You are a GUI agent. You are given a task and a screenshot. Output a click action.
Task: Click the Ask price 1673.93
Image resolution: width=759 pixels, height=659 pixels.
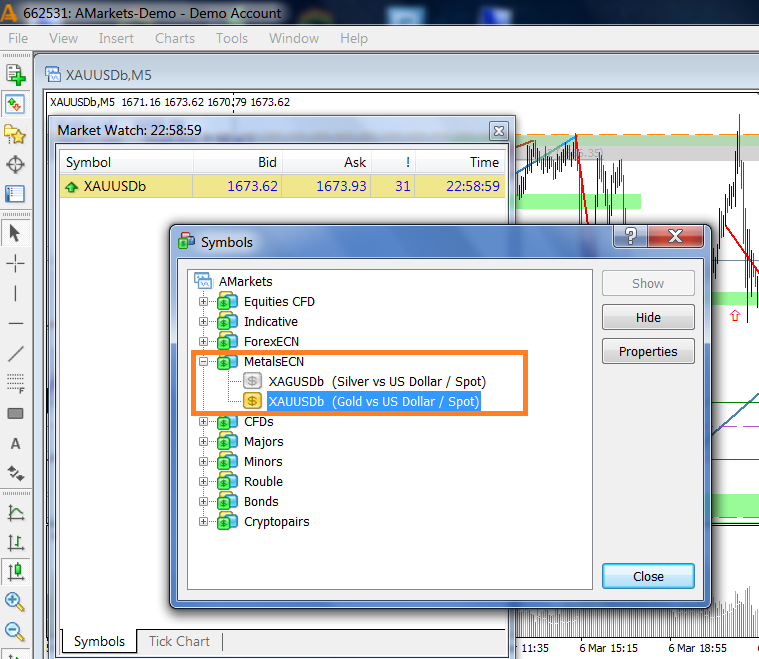[x=341, y=186]
